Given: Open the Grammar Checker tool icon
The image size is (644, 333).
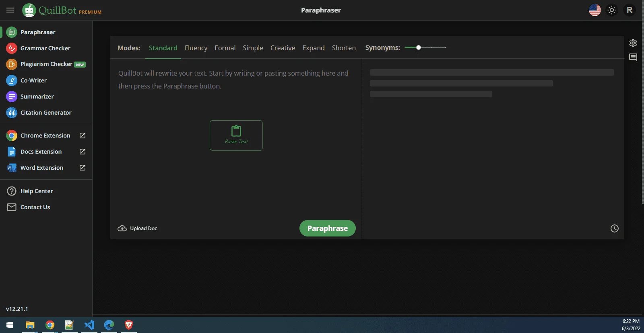Looking at the screenshot, I should tap(12, 48).
